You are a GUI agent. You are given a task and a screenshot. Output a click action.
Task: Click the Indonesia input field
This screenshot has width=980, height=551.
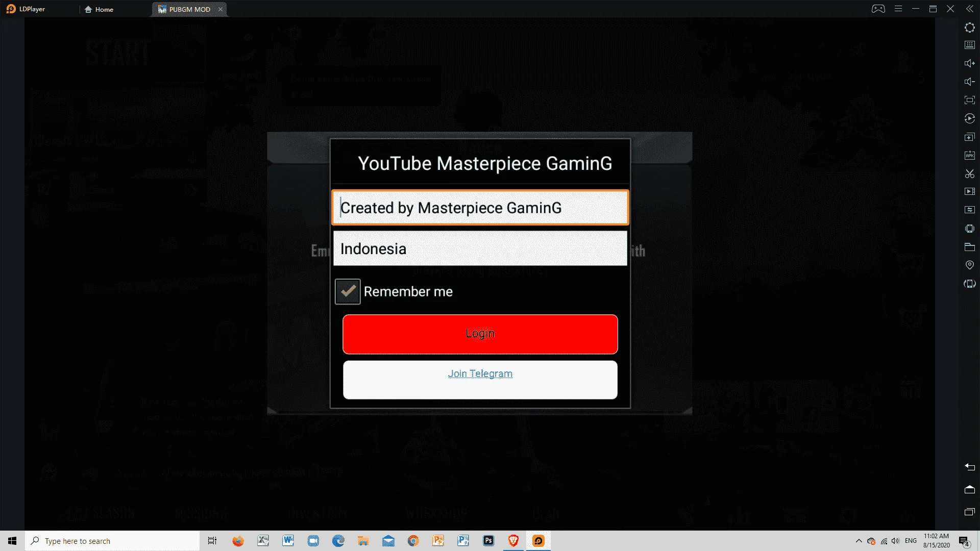480,248
